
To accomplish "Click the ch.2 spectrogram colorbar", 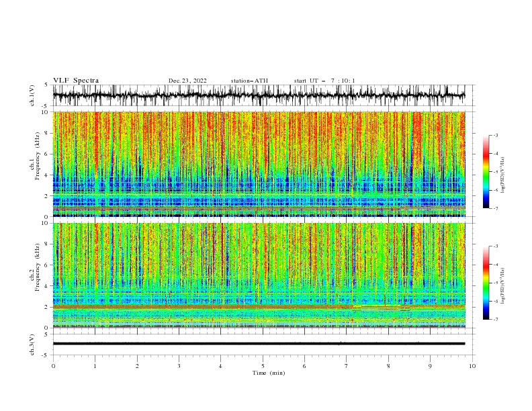I will 486,283.
